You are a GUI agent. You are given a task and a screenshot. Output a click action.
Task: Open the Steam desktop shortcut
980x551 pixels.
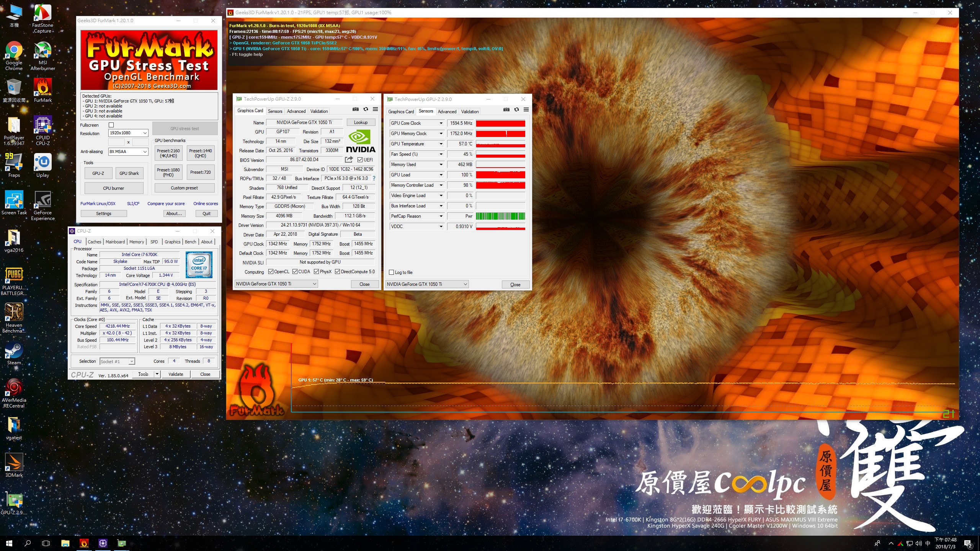pos(14,353)
